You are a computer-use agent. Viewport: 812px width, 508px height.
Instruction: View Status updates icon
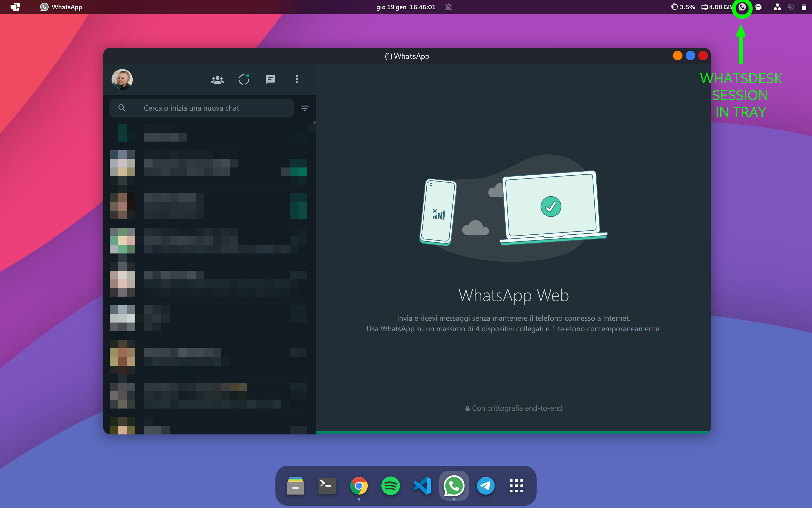pyautogui.click(x=244, y=79)
